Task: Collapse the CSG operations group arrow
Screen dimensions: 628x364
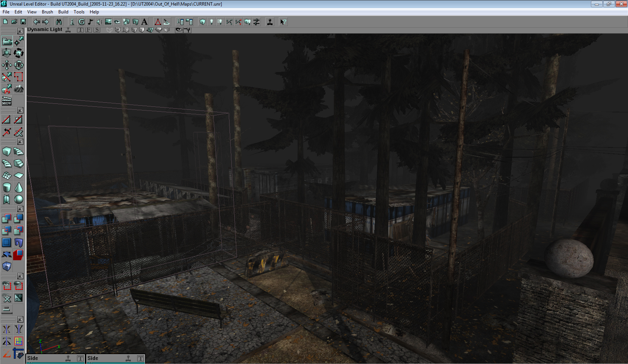Action: tap(20, 209)
